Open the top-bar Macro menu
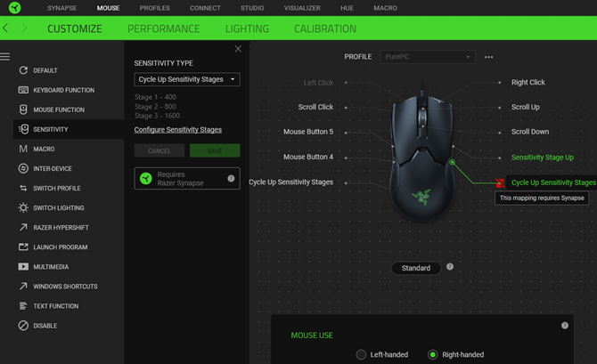 [x=385, y=8]
